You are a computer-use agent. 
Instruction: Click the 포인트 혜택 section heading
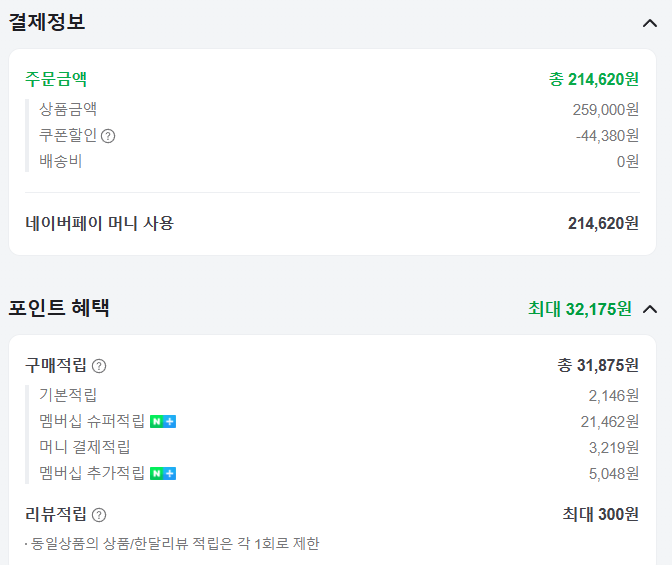pos(59,308)
